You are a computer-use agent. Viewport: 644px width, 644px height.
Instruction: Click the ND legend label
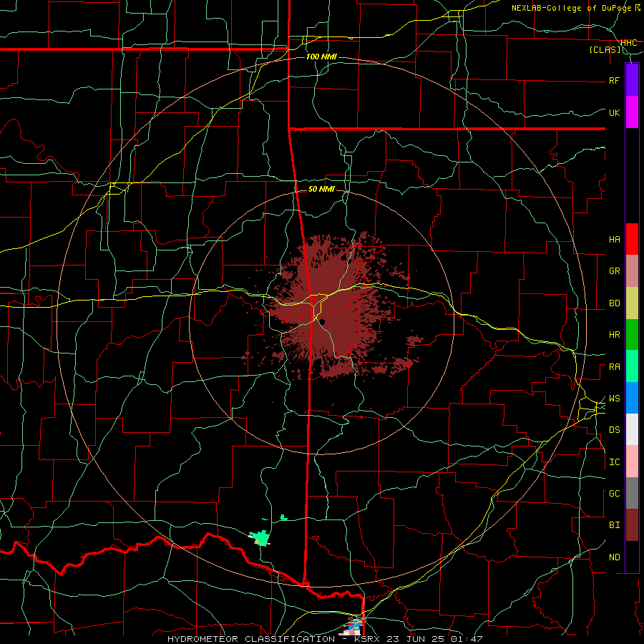click(x=614, y=557)
